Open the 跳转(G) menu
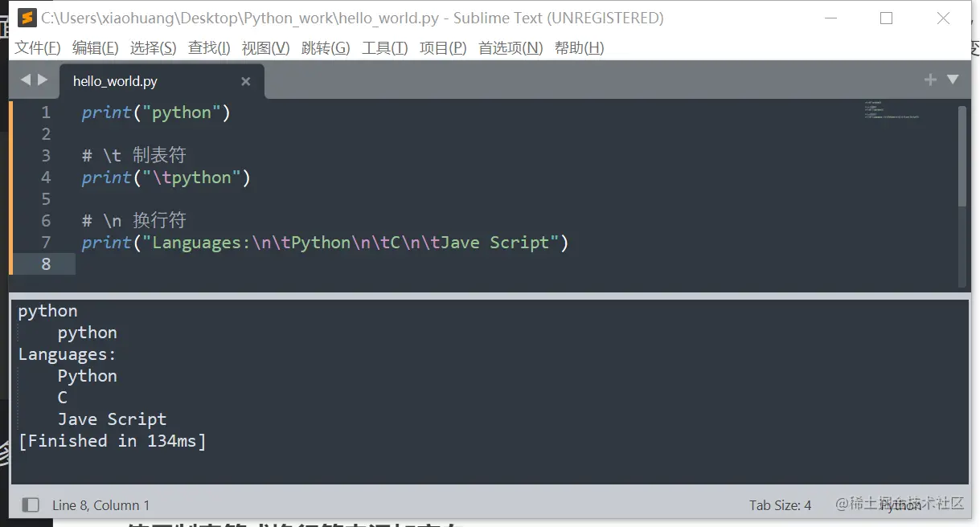 (x=326, y=48)
